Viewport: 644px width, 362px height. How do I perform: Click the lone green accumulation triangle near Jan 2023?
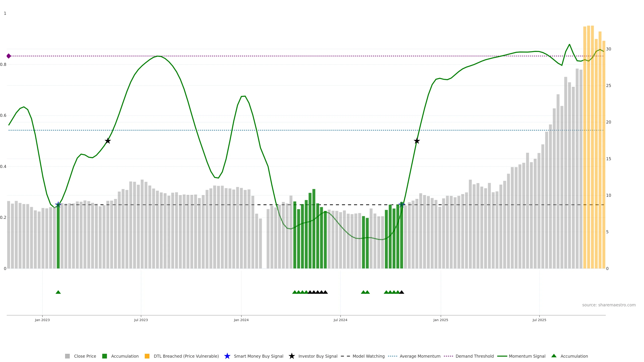point(58,292)
